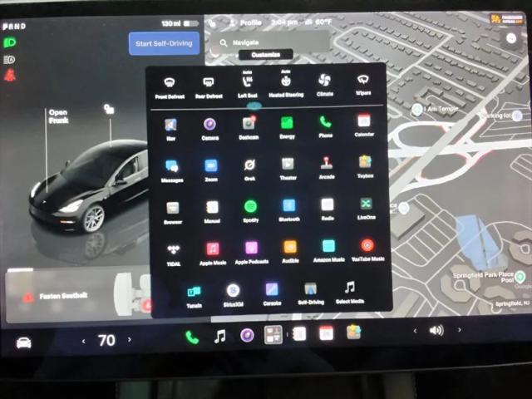
Task: Lower the volume with the left arrow
Action: click(415, 331)
